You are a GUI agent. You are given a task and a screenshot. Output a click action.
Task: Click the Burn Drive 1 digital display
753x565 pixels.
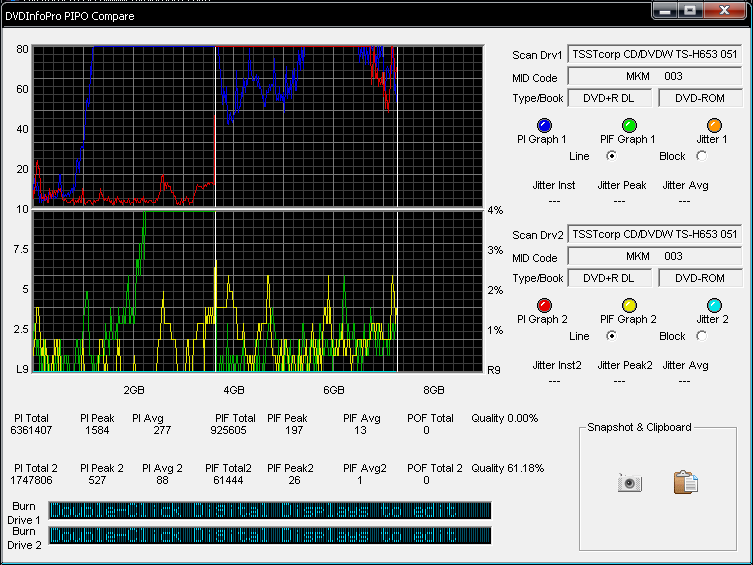coord(270,511)
